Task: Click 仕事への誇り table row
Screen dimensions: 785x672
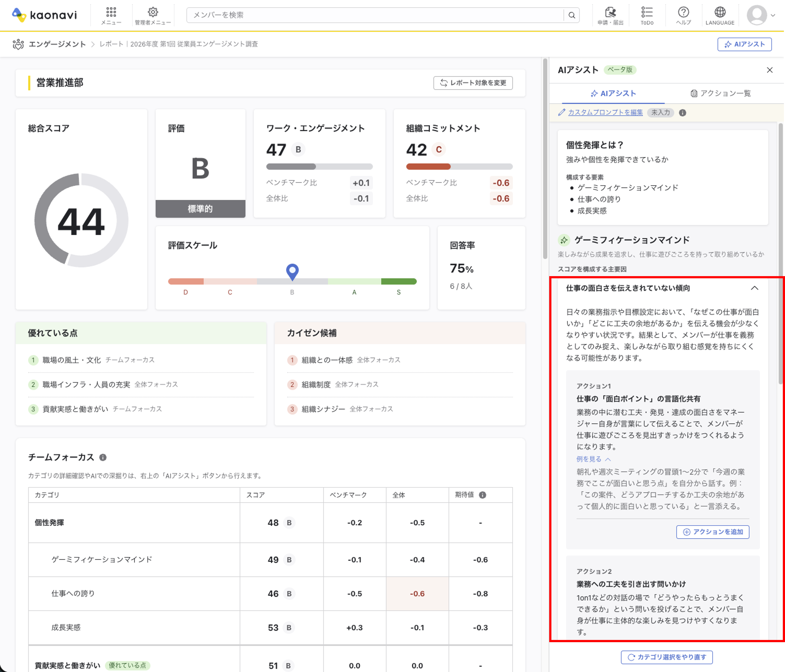Action: pyautogui.click(x=271, y=594)
